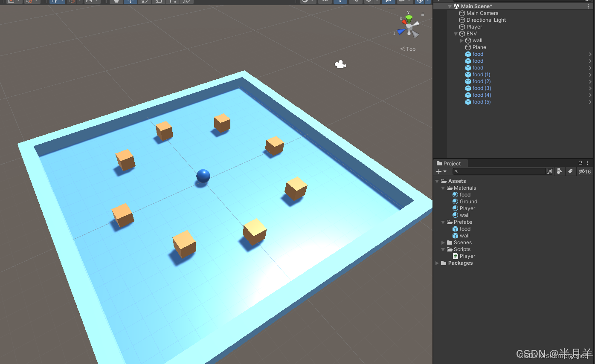Image resolution: width=595 pixels, height=364 pixels.
Task: Select the wall material sphere icon
Action: pos(455,215)
